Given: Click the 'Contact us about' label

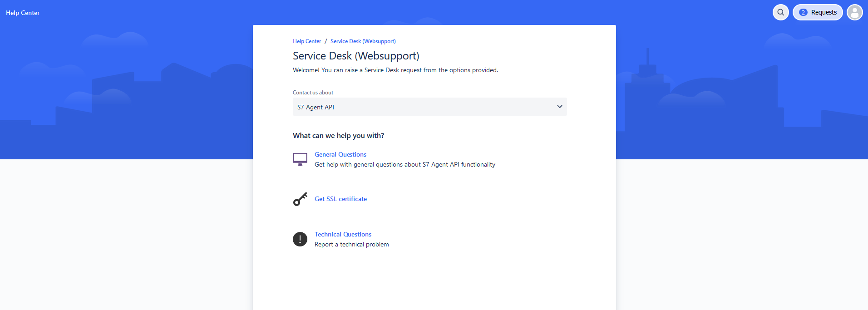Looking at the screenshot, I should click(x=313, y=93).
